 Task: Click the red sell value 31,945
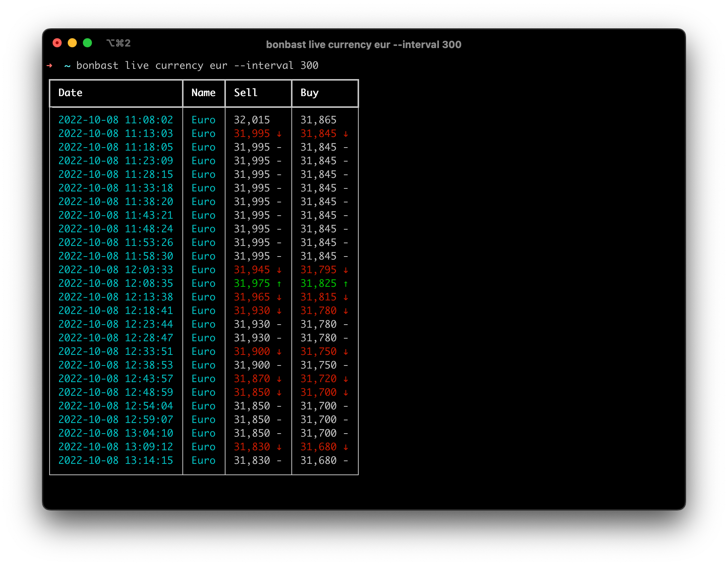pos(252,270)
